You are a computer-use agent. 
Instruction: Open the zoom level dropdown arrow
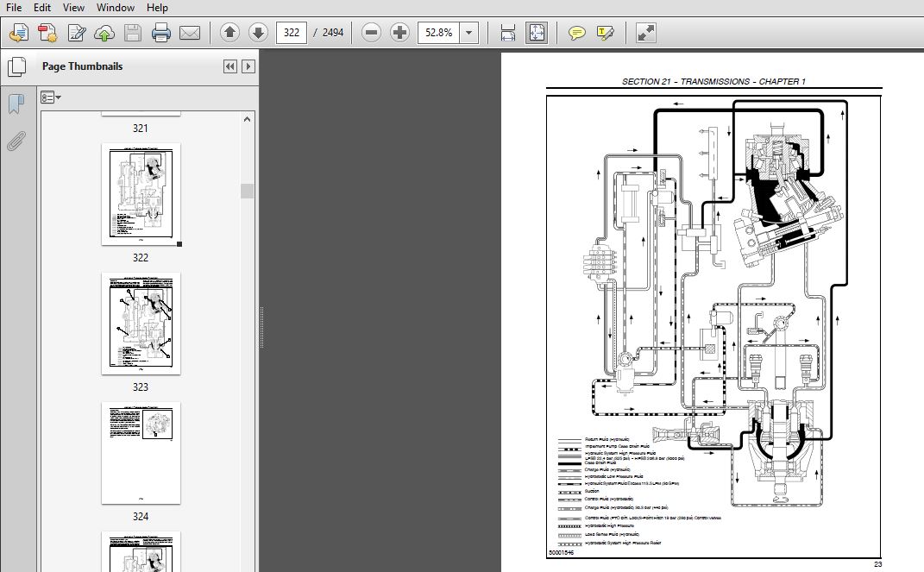469,33
